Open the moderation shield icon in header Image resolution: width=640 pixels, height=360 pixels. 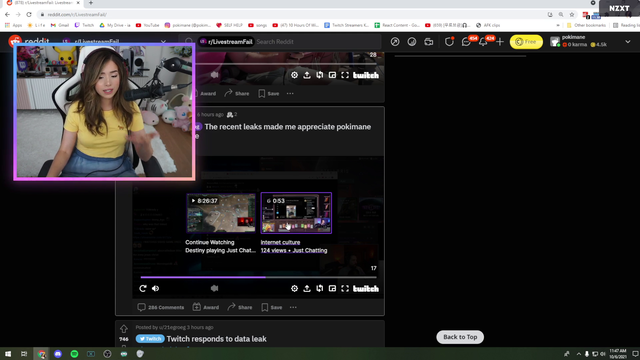click(449, 42)
